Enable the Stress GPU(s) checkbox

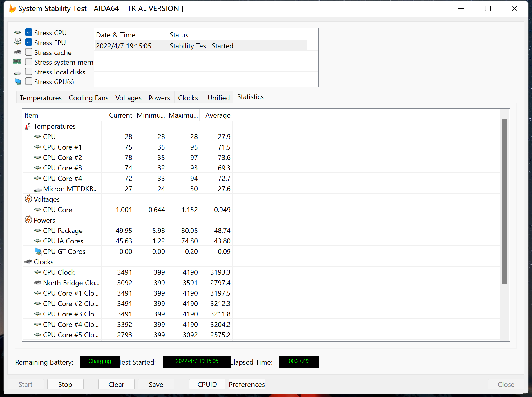coord(29,81)
